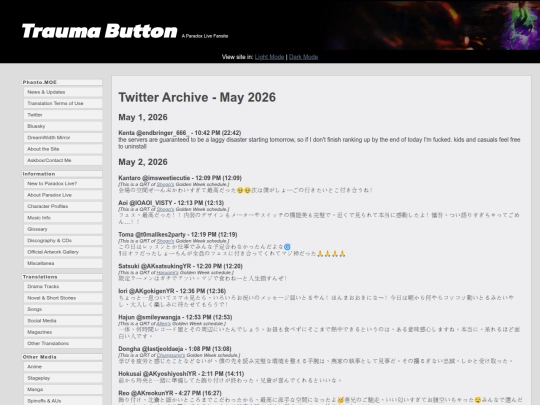The image size is (540, 405).
Task: Open New to Paradox Live? page
Action: click(x=63, y=184)
